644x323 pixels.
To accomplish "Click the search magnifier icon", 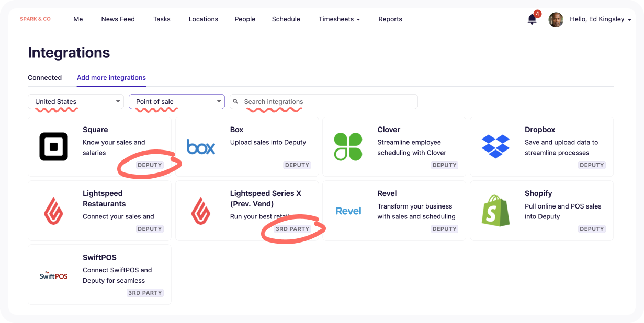I will point(236,102).
